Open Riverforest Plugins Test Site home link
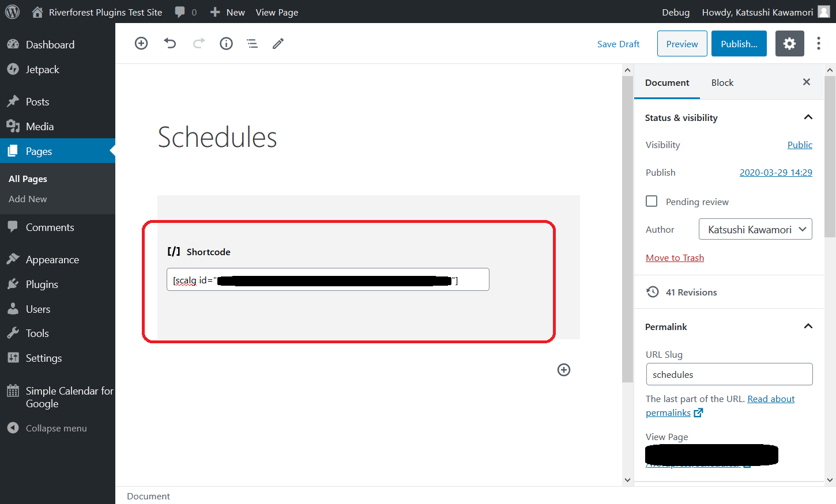The width and height of the screenshot is (836, 504). (97, 12)
